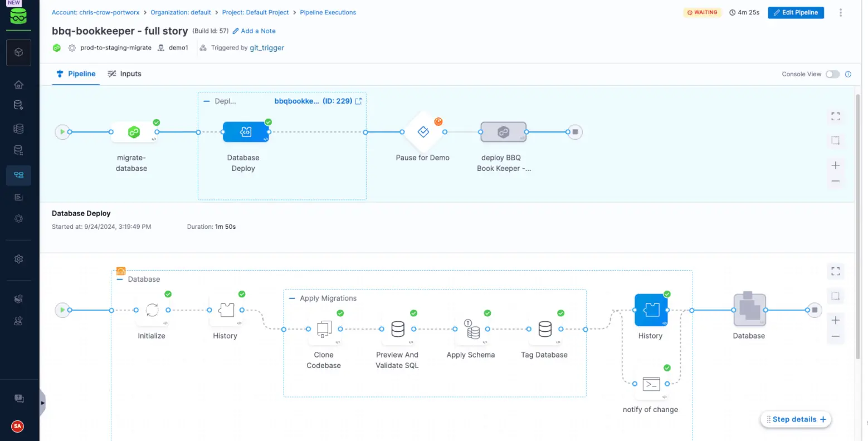Click the Preview And Validate SQL step
Viewport: 868px width, 441px height.
398,329
